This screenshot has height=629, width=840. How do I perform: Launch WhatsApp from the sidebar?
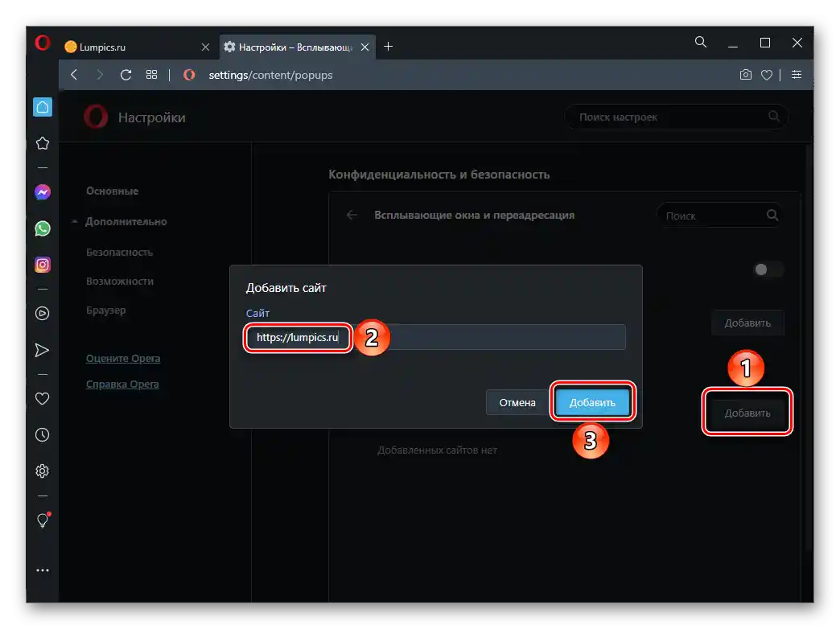coord(43,228)
